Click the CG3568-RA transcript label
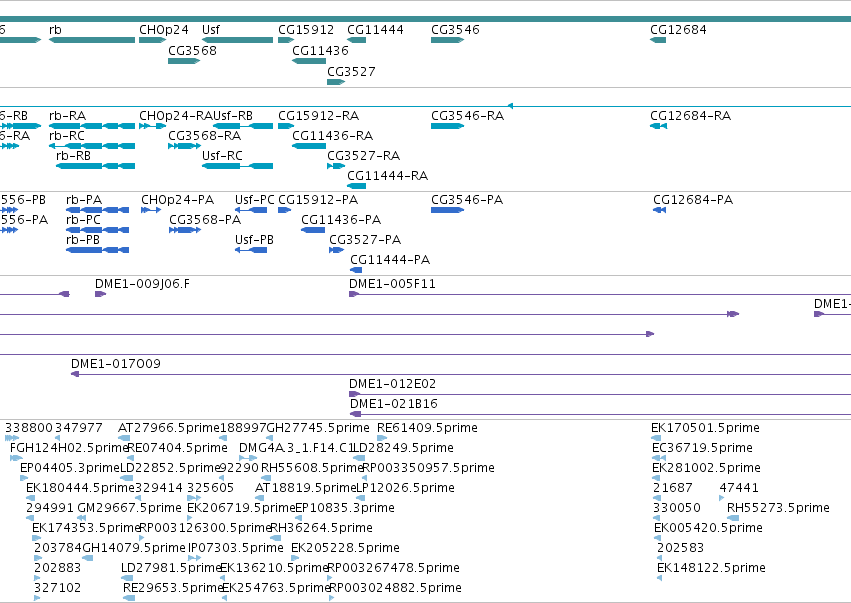 coord(205,136)
